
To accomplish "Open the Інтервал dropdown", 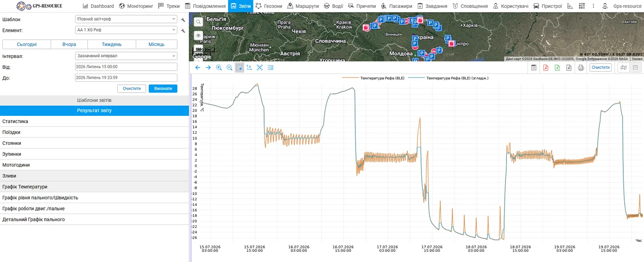I will (126, 56).
